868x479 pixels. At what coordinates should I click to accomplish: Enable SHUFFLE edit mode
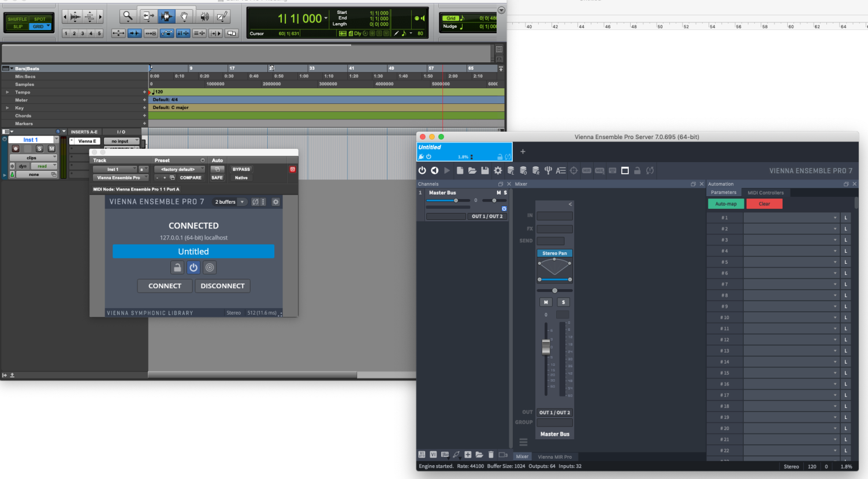point(17,19)
